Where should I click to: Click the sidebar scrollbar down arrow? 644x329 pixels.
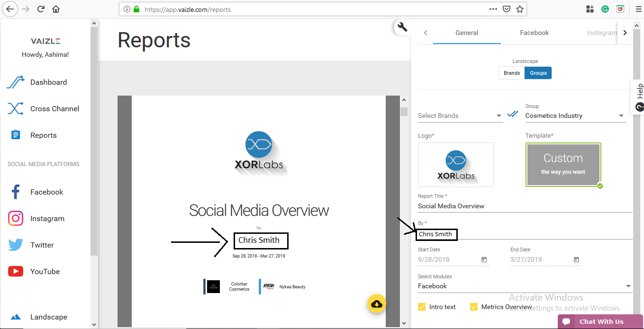tap(94, 325)
